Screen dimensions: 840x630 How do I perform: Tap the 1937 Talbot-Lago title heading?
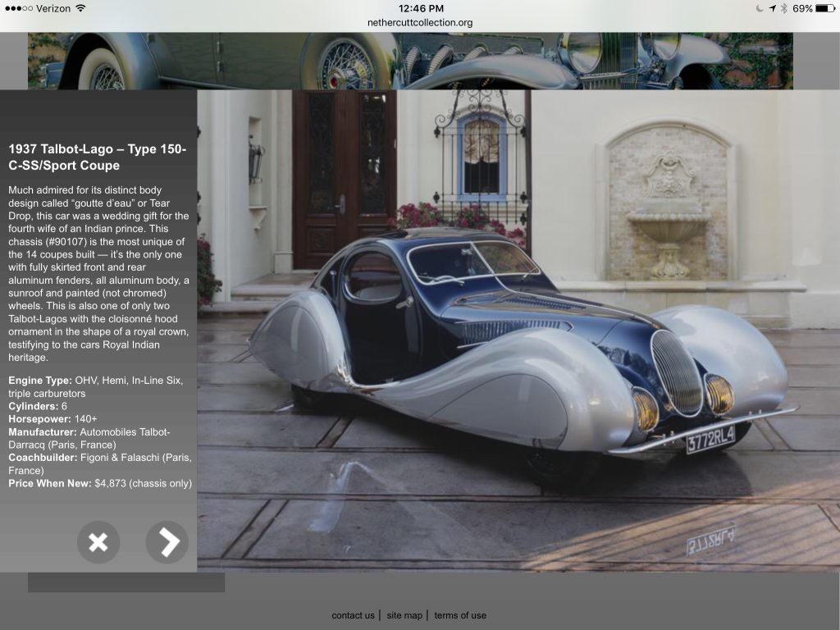98,157
